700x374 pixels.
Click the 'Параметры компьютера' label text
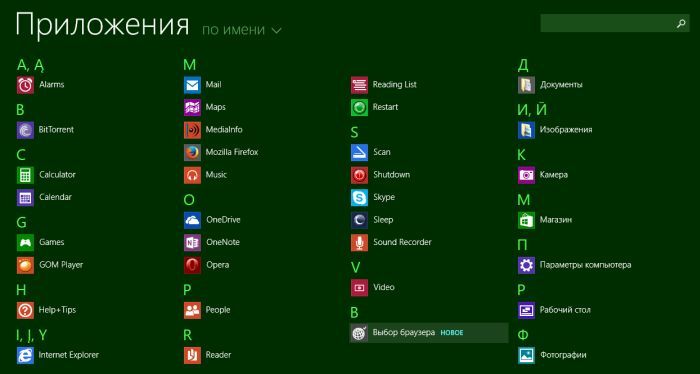click(585, 265)
